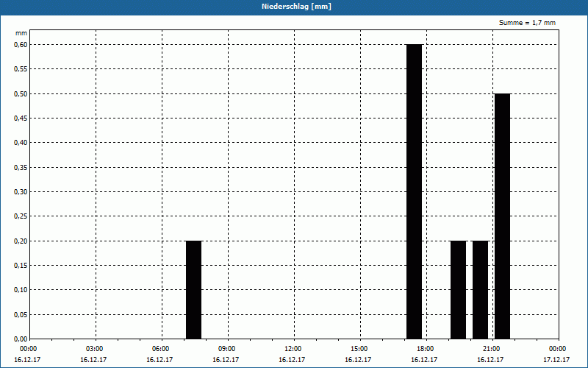
Task: Click the 0,45 y-axis value
Action: (21, 118)
